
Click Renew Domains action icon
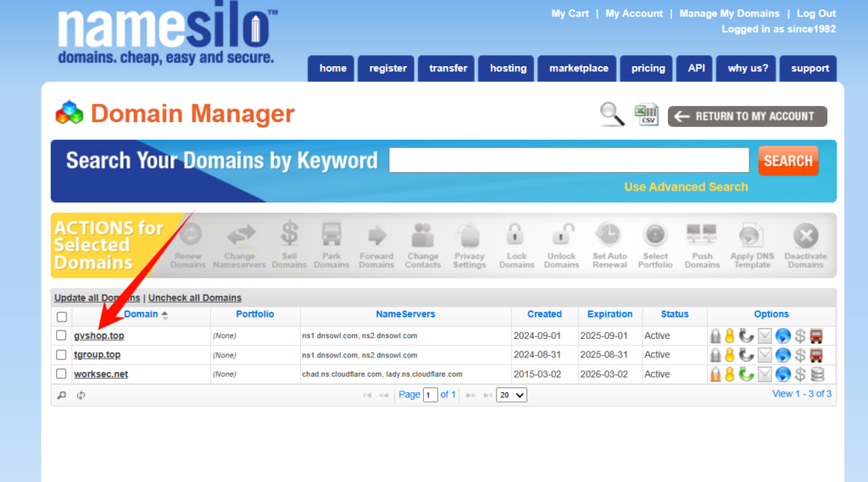[190, 235]
